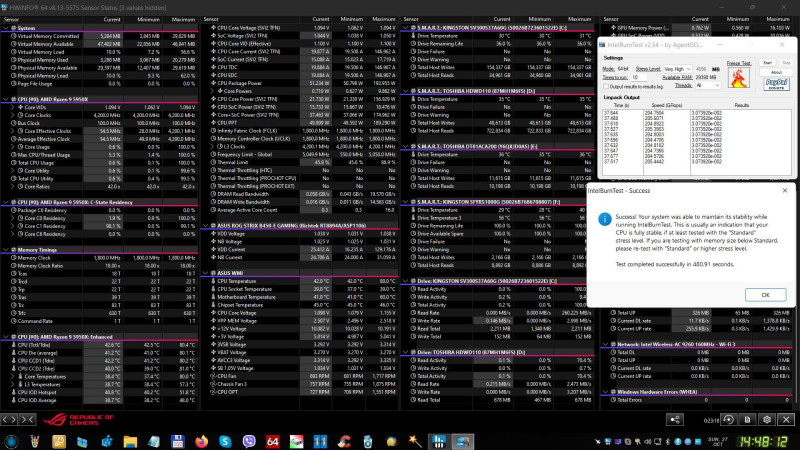Select the CPU OPT fan row

pyautogui.click(x=299, y=392)
